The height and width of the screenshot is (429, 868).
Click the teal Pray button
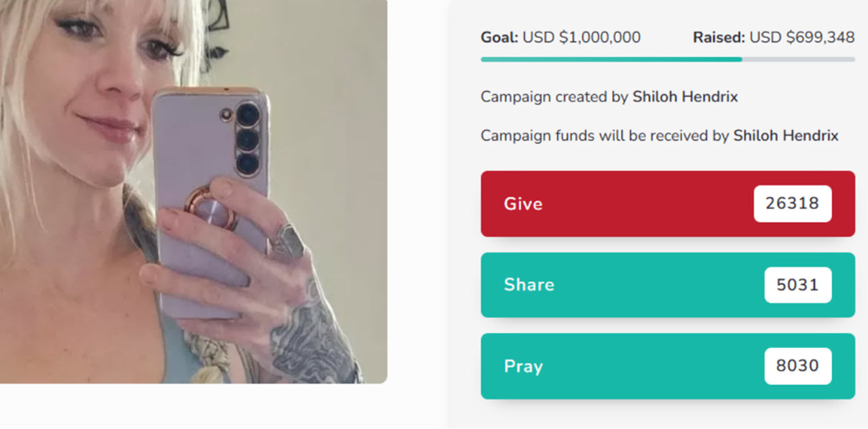(668, 366)
